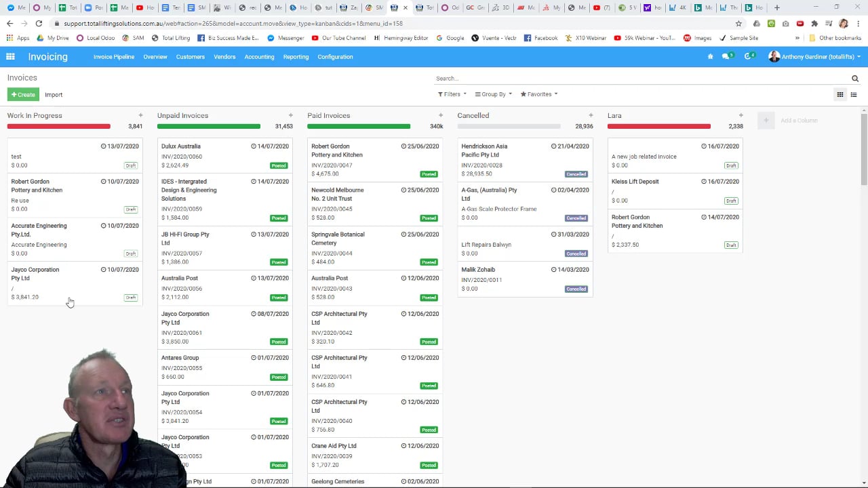Viewport: 868px width, 488px height.
Task: Open the conversations chat icon
Action: 727,57
